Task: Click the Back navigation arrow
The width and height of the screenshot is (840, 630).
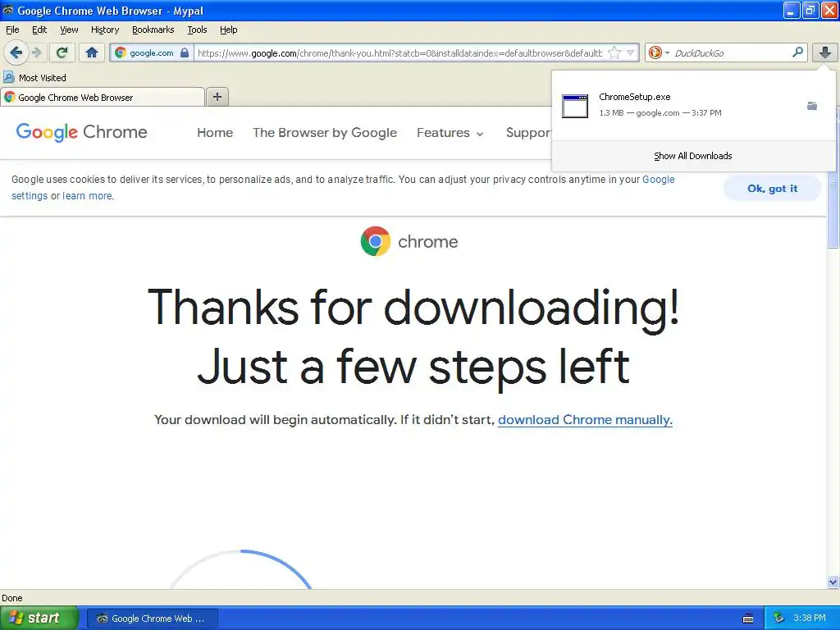Action: coord(16,52)
